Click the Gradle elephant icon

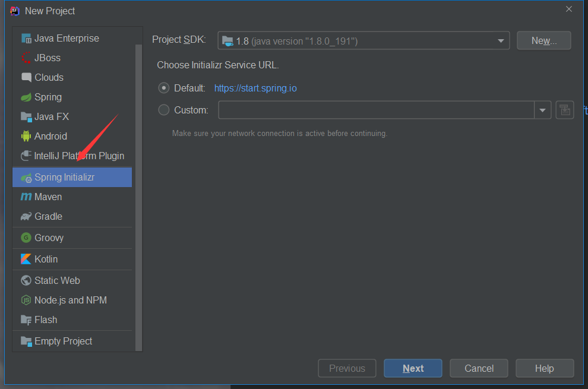pyautogui.click(x=26, y=216)
